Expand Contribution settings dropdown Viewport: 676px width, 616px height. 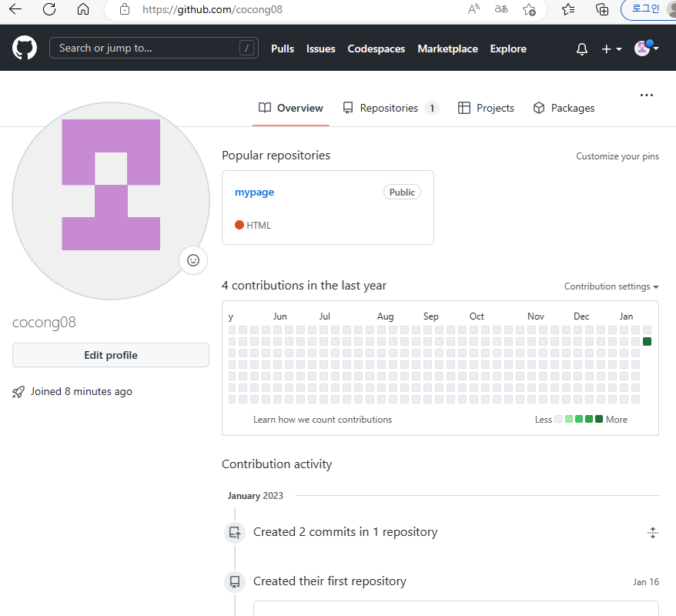point(611,286)
